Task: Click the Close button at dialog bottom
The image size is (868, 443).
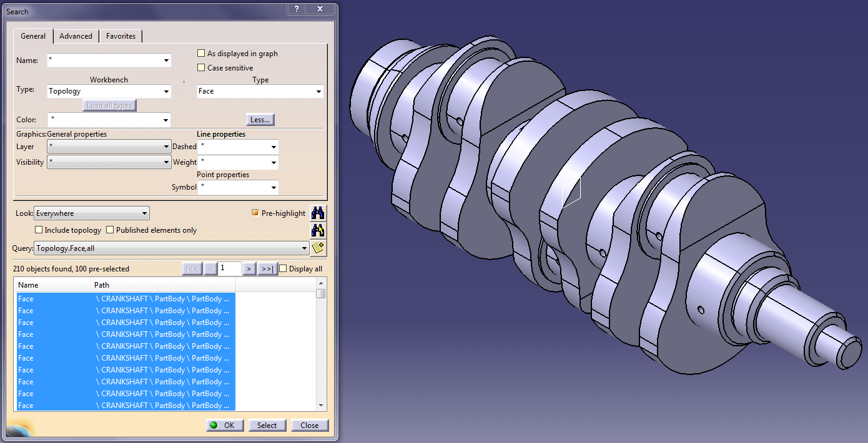Action: 310,426
